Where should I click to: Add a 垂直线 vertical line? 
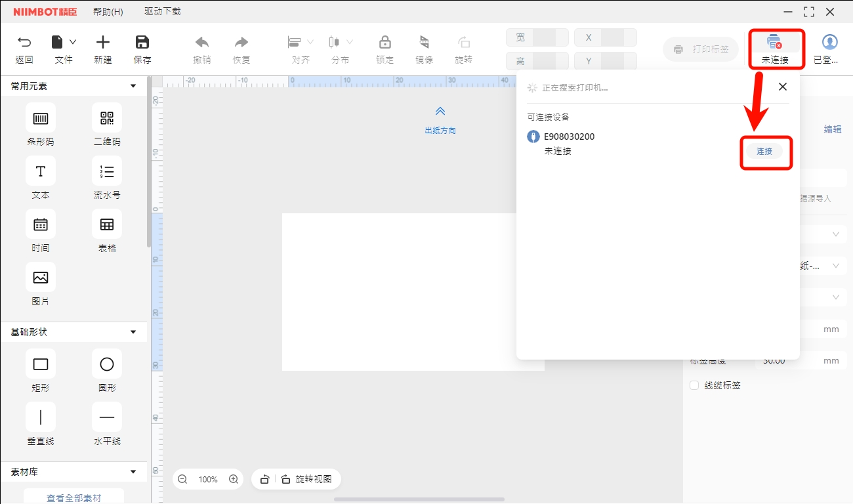(41, 417)
